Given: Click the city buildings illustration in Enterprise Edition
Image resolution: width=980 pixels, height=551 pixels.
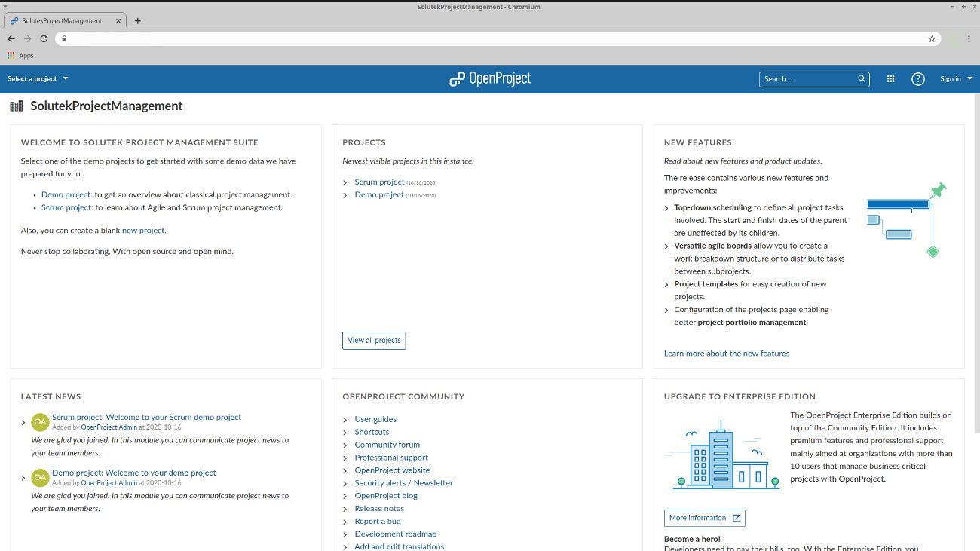Looking at the screenshot, I should click(x=721, y=455).
